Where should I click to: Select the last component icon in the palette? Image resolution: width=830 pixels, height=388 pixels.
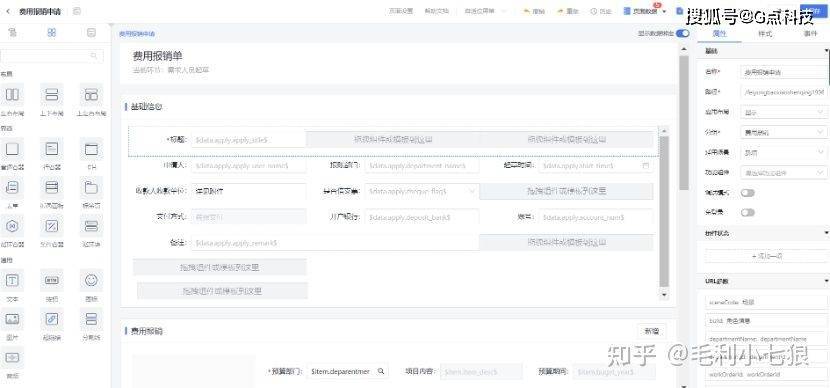pos(12,357)
